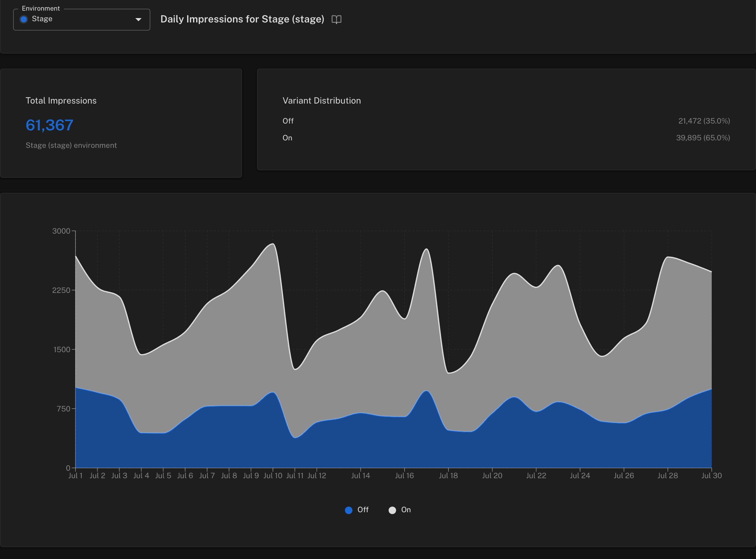
Task: Click the Jul 9 x-axis label
Action: click(x=251, y=475)
